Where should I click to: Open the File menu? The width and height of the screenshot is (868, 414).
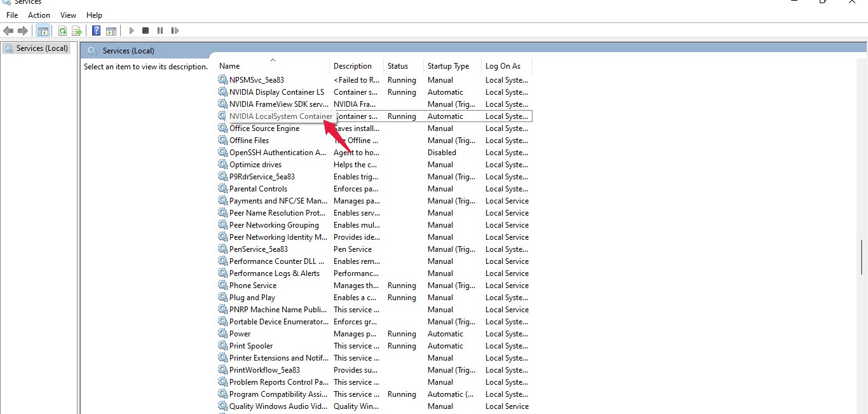click(12, 15)
